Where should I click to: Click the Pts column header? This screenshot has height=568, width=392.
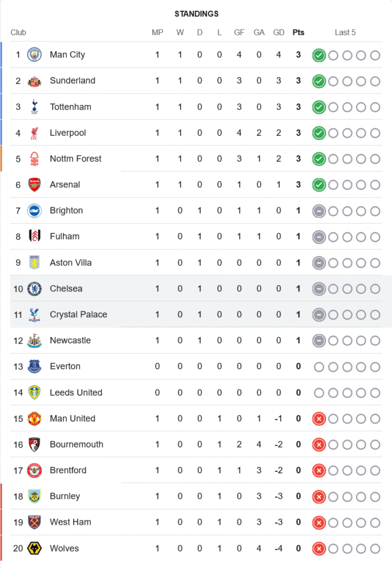(298, 32)
